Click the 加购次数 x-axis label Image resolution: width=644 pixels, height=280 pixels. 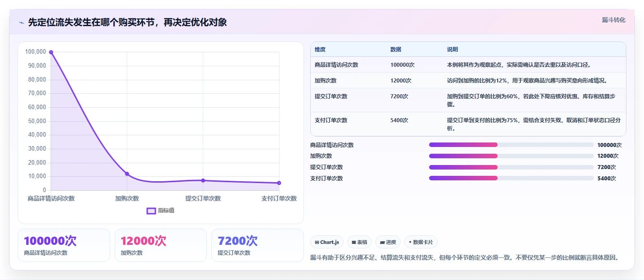(127, 198)
